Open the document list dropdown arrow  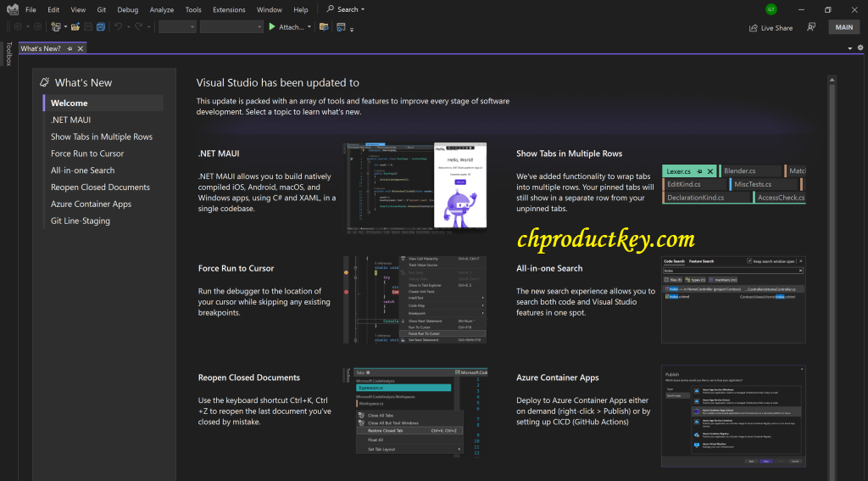click(849, 48)
